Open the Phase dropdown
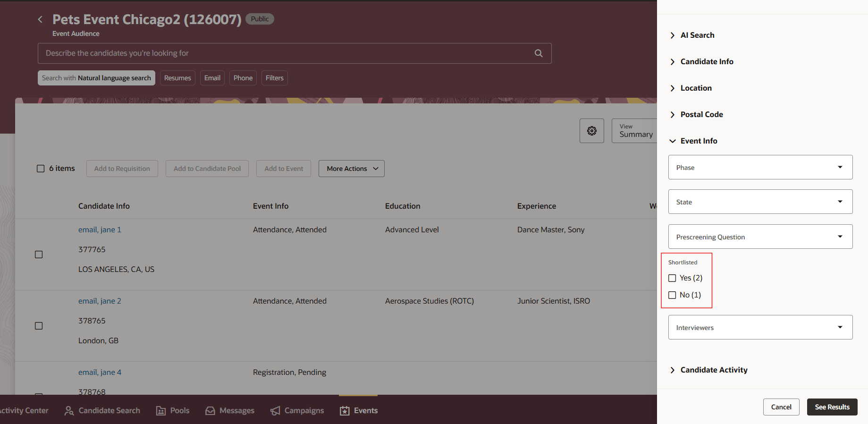The width and height of the screenshot is (868, 424). [x=760, y=167]
